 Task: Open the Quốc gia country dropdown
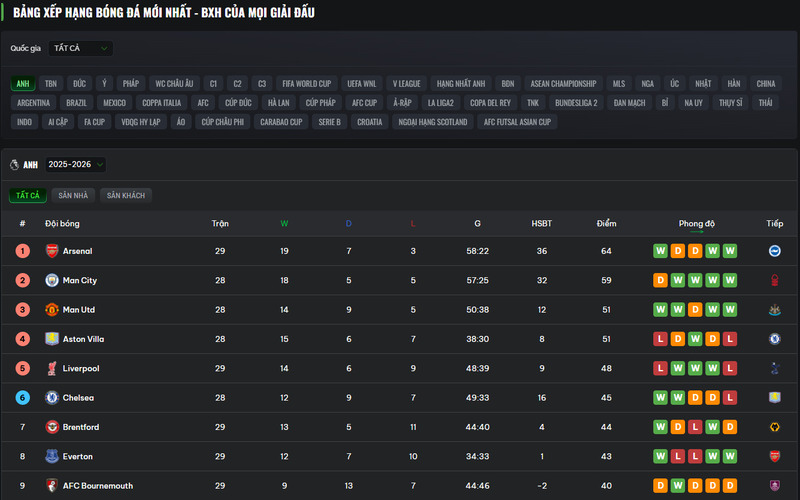[x=78, y=48]
